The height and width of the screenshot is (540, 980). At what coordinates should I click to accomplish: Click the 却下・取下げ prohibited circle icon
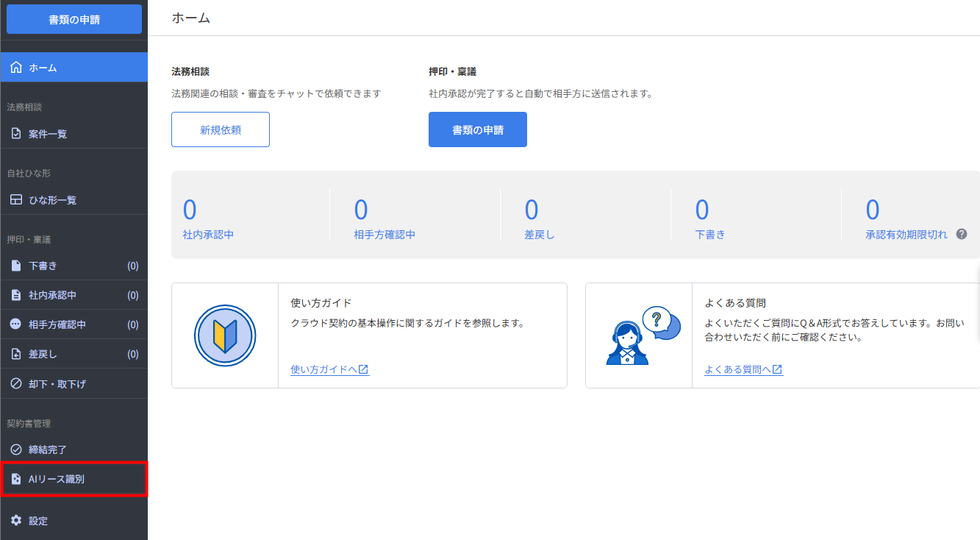(16, 383)
